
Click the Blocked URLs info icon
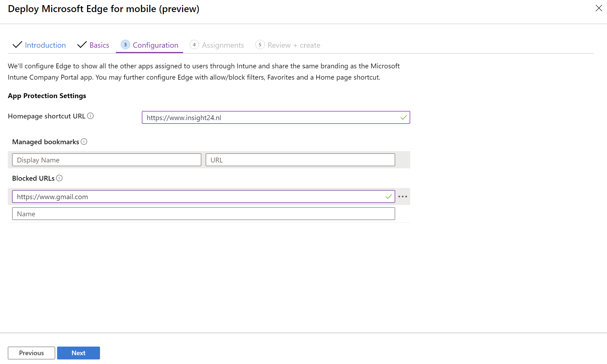click(59, 178)
